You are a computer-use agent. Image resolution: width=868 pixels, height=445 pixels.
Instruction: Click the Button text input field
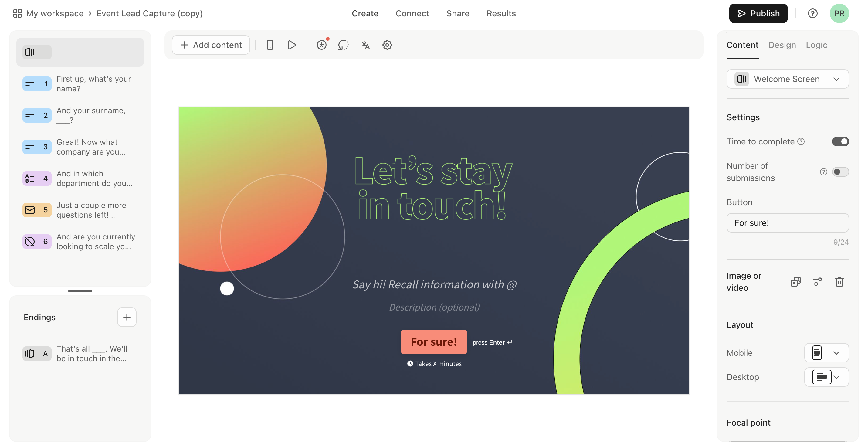(788, 223)
